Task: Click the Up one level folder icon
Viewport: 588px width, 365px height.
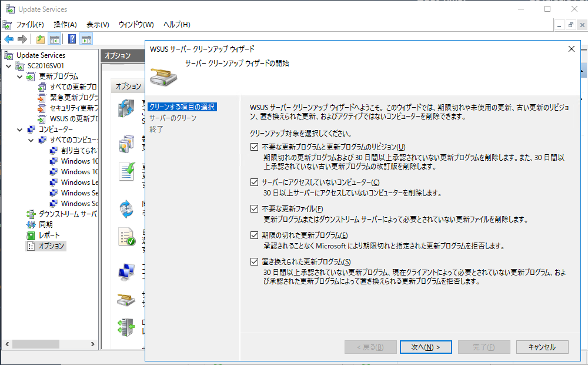Action: pyautogui.click(x=41, y=39)
